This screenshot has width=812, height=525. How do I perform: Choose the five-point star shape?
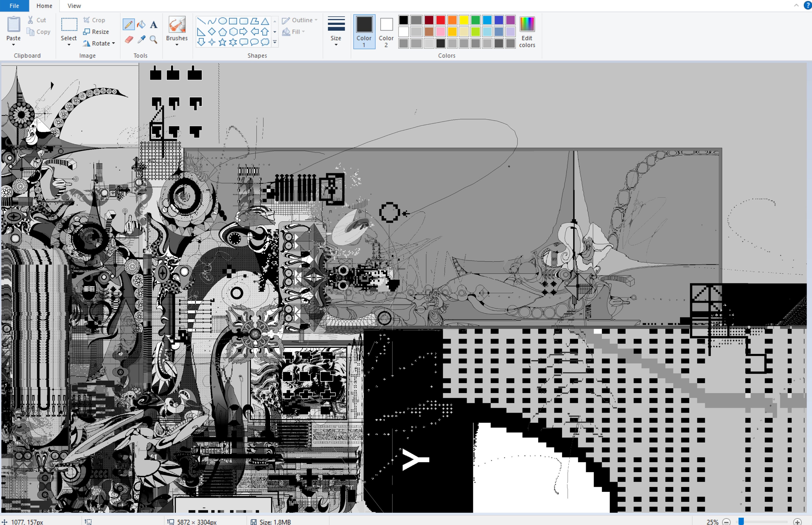[222, 42]
